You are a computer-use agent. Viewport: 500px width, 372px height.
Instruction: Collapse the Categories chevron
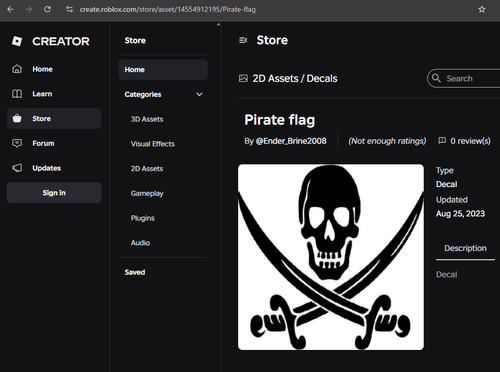click(x=199, y=94)
